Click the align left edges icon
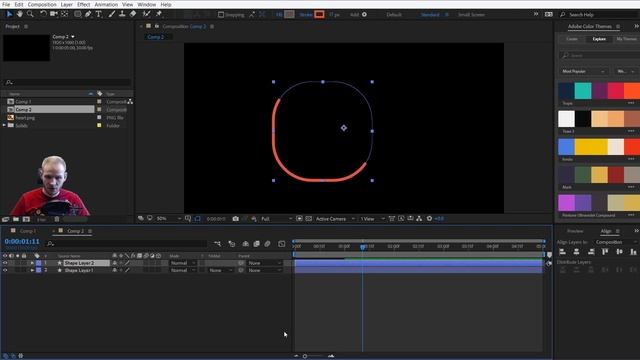640x360 pixels. point(562,252)
